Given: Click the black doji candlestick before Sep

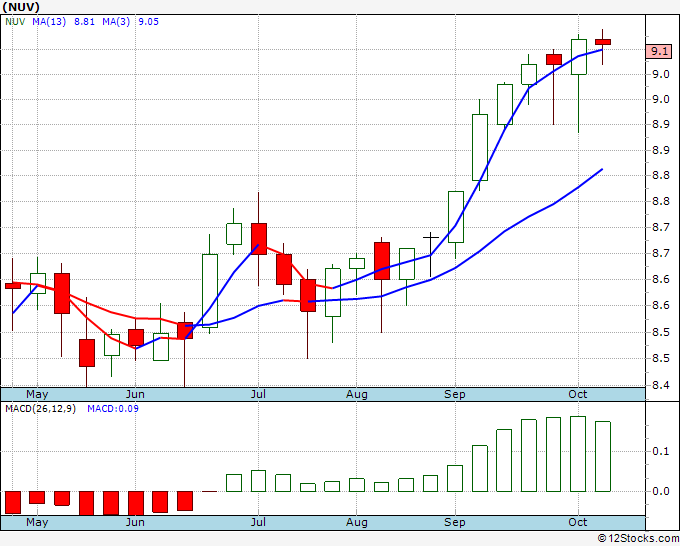Looking at the screenshot, I should pos(431,255).
